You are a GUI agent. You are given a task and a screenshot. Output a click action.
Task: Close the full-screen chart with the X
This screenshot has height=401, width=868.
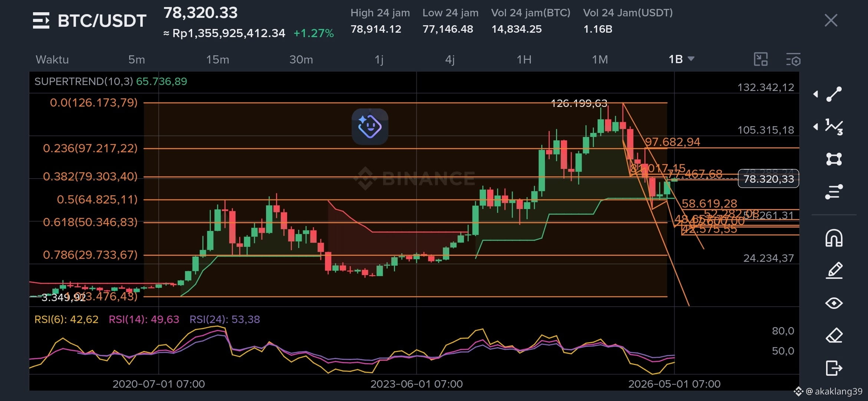[831, 20]
